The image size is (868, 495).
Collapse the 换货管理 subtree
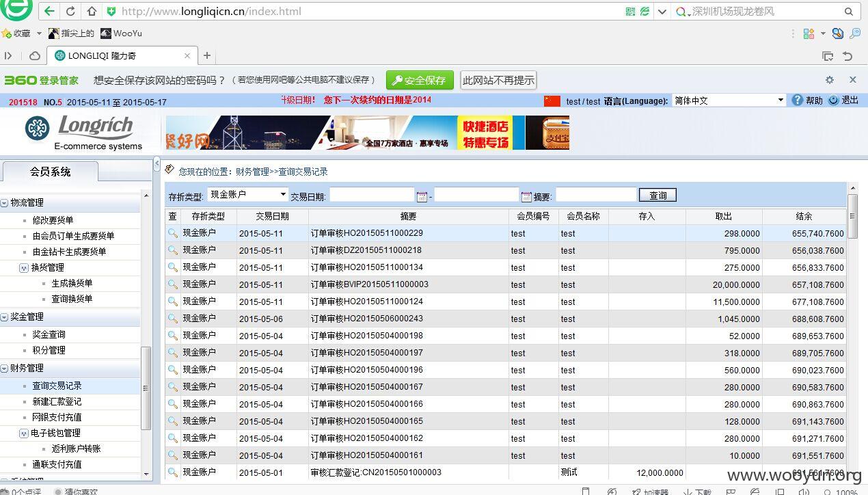coord(24,268)
